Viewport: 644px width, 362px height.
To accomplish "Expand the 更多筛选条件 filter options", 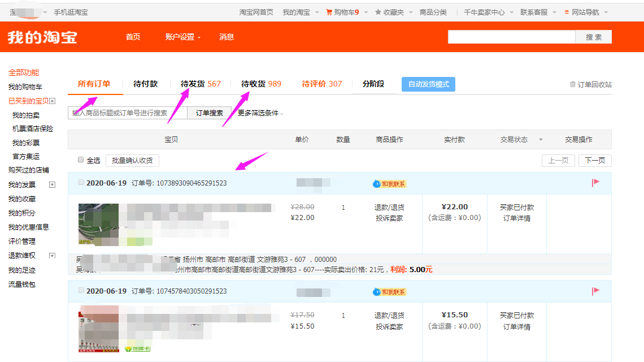I will pos(257,113).
